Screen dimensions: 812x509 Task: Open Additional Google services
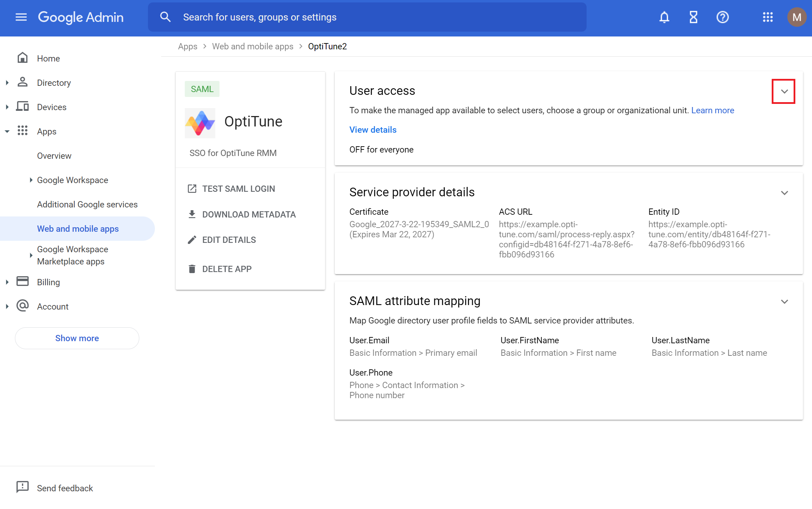pyautogui.click(x=87, y=204)
